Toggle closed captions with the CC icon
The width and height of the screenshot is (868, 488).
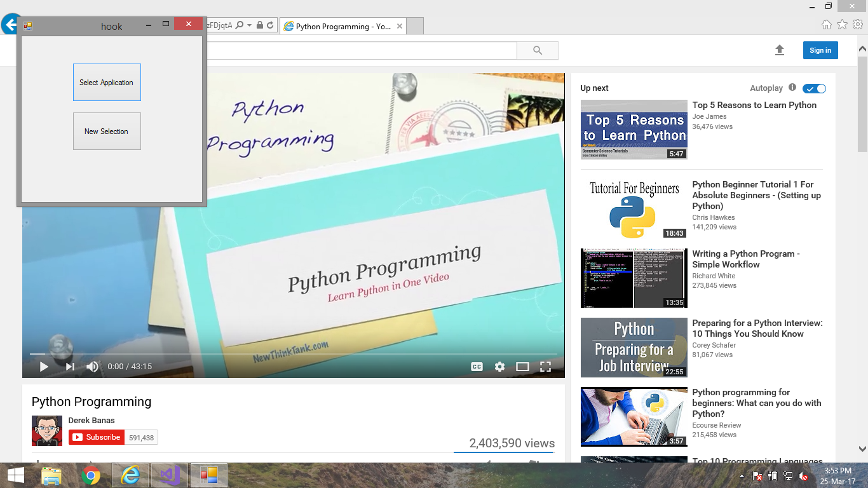(477, 367)
